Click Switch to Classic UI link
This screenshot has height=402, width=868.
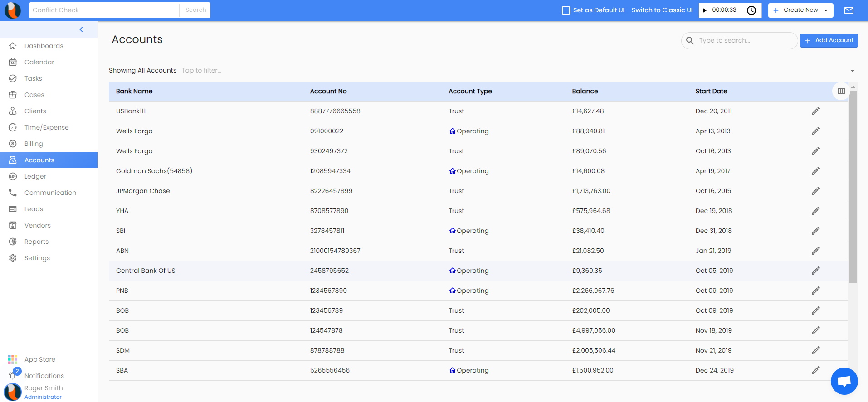point(662,10)
